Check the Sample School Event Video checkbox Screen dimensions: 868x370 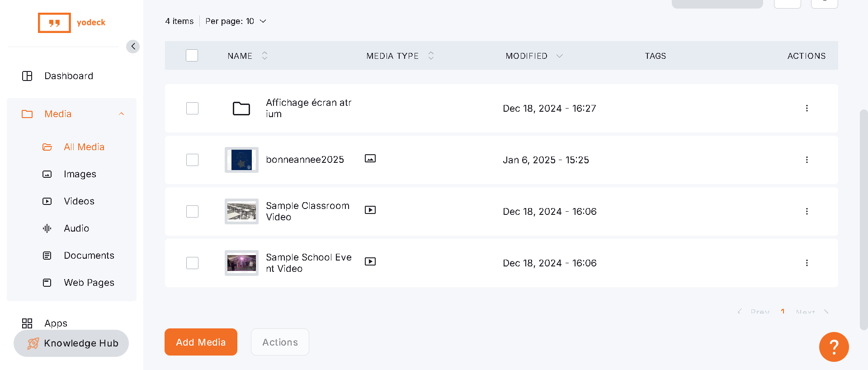tap(192, 263)
